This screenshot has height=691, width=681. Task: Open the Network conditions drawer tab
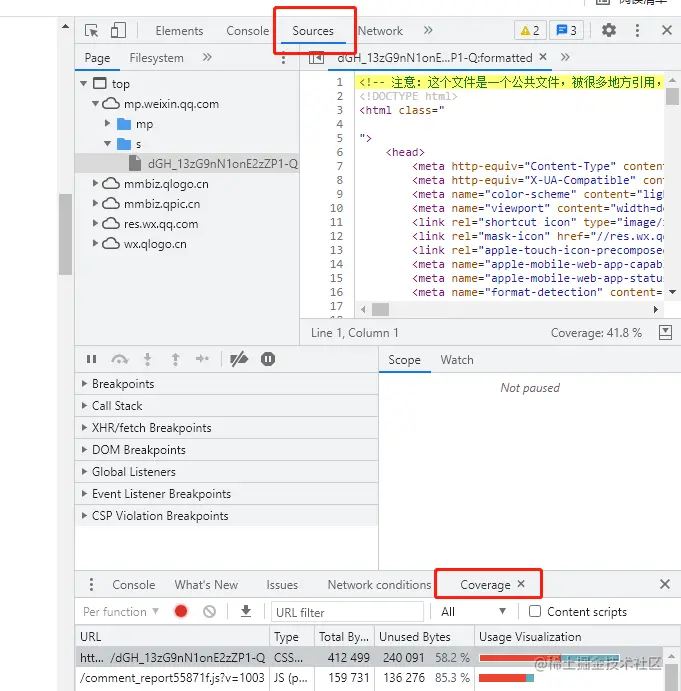point(379,585)
